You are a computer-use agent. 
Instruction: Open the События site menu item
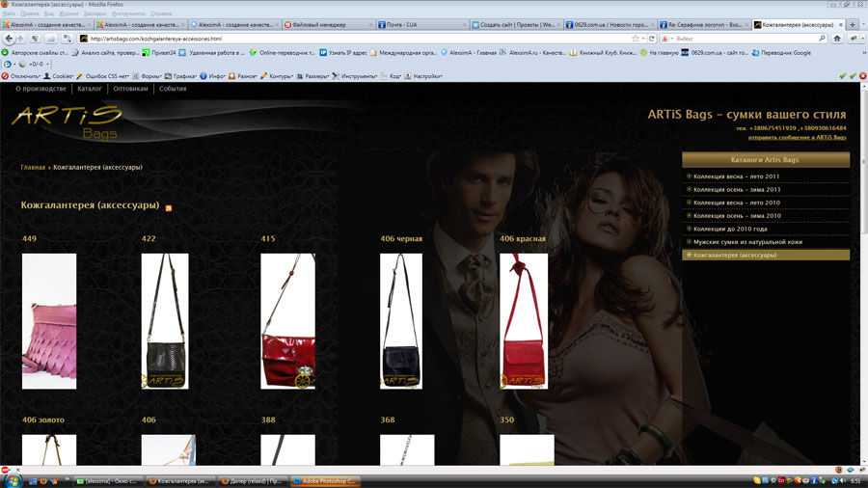click(x=173, y=89)
